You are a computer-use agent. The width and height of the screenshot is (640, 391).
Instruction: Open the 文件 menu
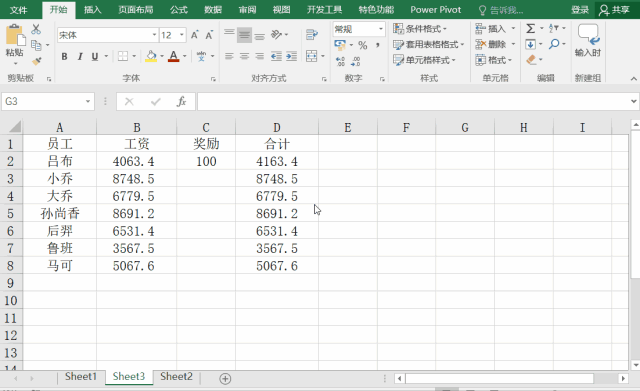(19, 10)
